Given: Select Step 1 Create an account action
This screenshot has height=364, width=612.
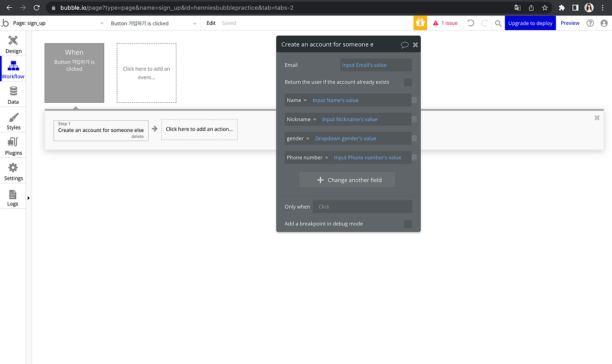Looking at the screenshot, I should click(x=101, y=130).
